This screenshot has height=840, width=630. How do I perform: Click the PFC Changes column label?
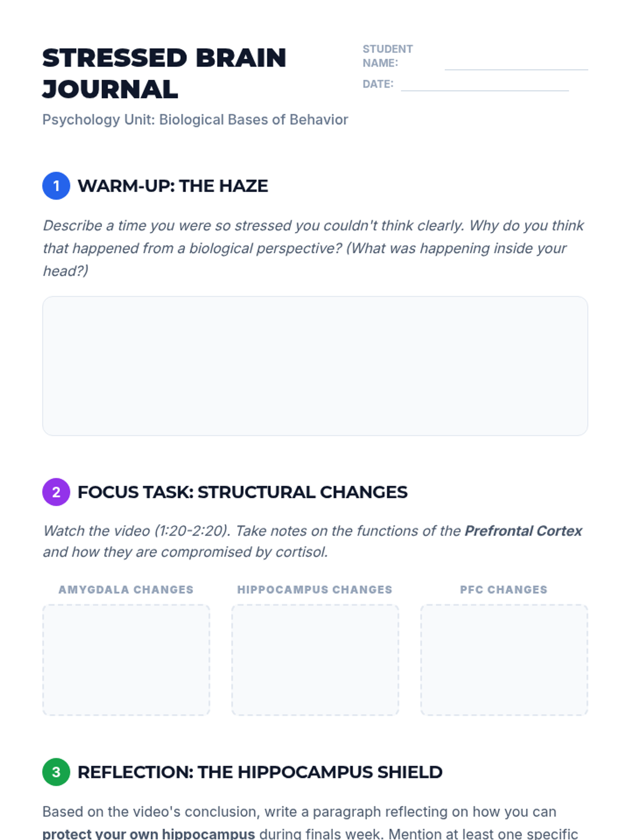pos(504,590)
